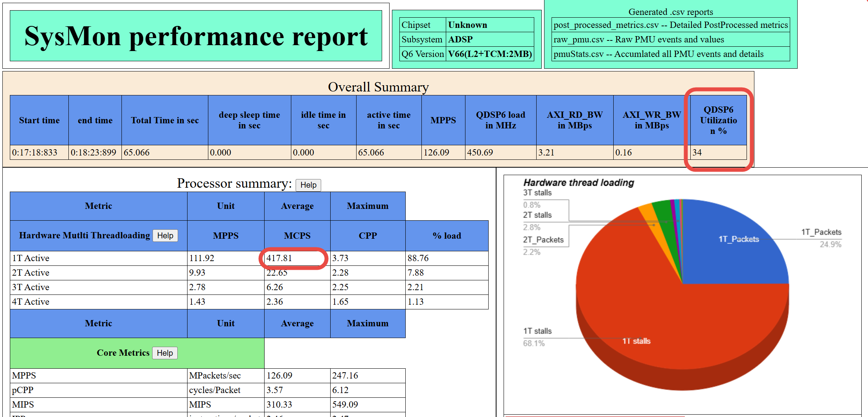Viewport: 868px width, 417px height.
Task: Select the 1T stalls 68.1% legend label
Action: click(537, 331)
